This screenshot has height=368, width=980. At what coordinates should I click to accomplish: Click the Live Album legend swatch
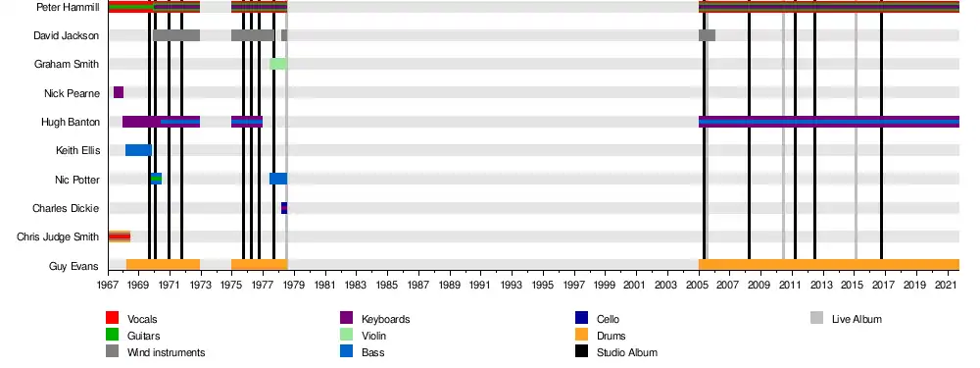[x=816, y=318]
